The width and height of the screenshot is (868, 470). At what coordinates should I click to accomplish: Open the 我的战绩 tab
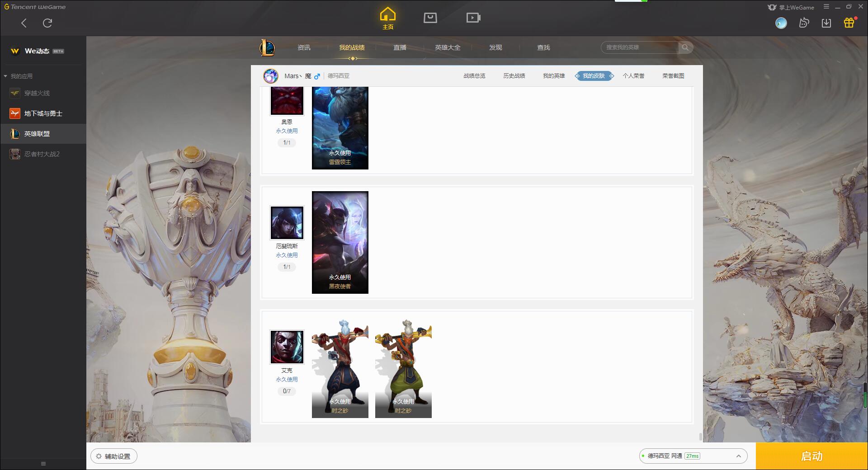click(x=352, y=47)
